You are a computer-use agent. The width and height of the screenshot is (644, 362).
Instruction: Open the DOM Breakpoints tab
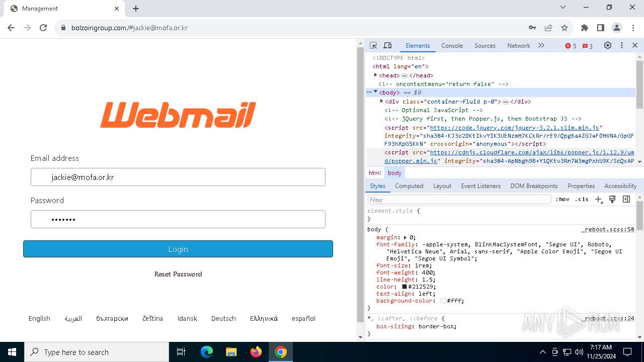point(534,186)
